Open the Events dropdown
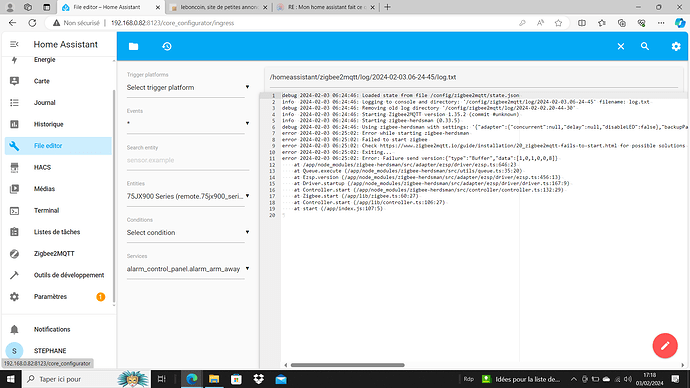The width and height of the screenshot is (690, 388). [x=188, y=124]
